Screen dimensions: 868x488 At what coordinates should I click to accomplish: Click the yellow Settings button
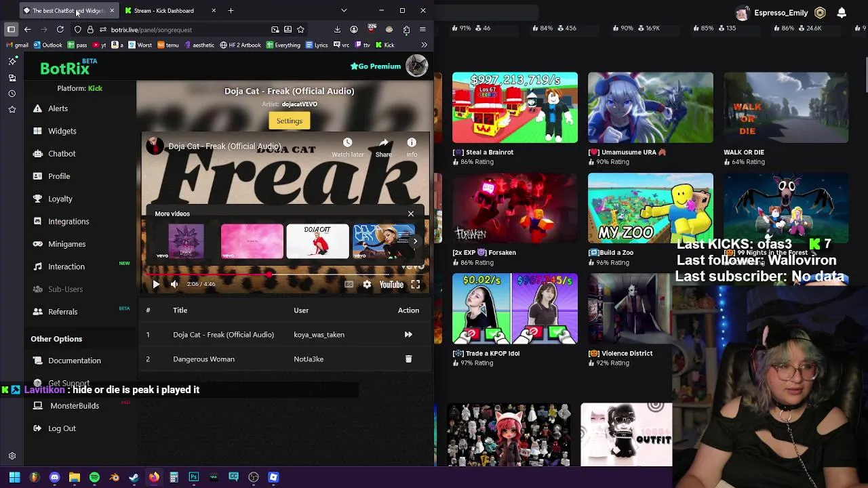[x=289, y=121]
